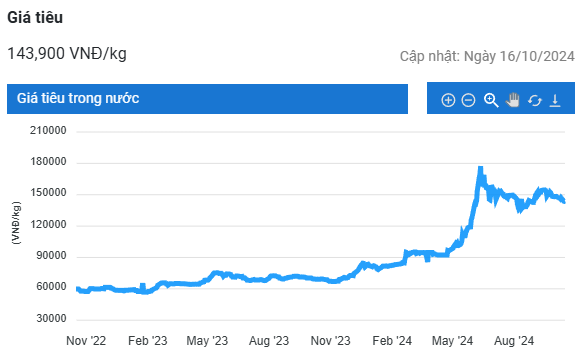Click the Giá tiêu heading
585x361 pixels.
coord(35,18)
